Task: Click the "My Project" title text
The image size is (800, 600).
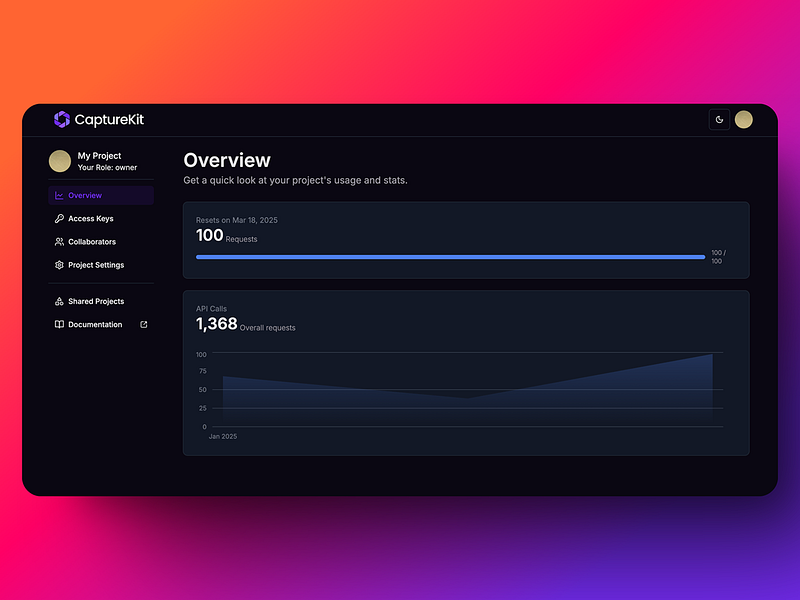Action: click(x=99, y=156)
